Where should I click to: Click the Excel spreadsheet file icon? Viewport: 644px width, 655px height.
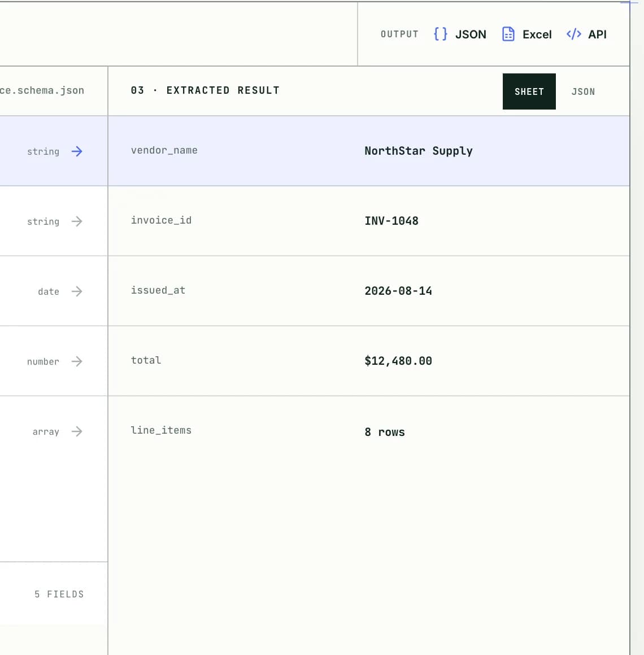coord(508,34)
